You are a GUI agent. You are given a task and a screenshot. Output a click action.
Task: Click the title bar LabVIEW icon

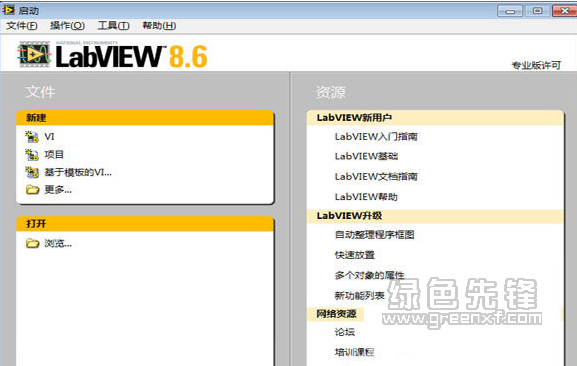(9, 10)
